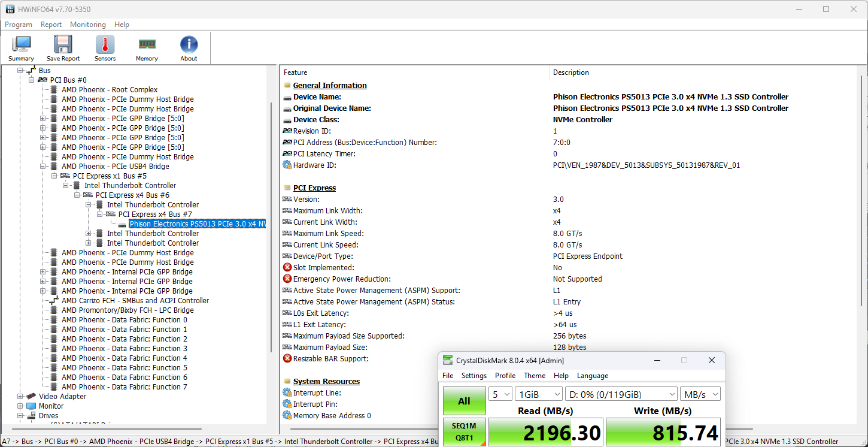Screen dimensions: 868x447
Task: Open the Report menu
Action: click(51, 25)
